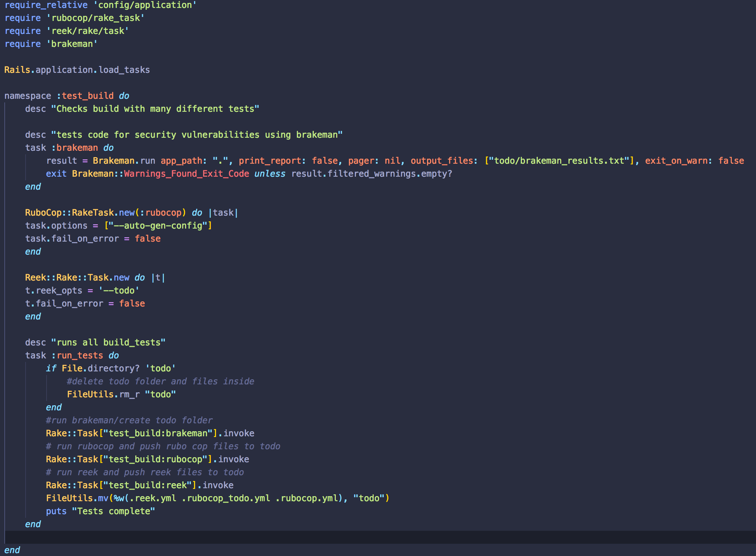The image size is (756, 556).
Task: Click the :test_build namespace symbol
Action: [x=85, y=96]
